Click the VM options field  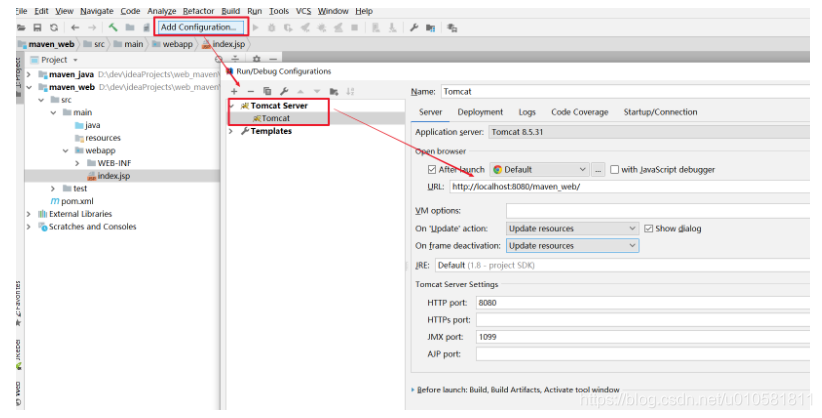(658, 211)
